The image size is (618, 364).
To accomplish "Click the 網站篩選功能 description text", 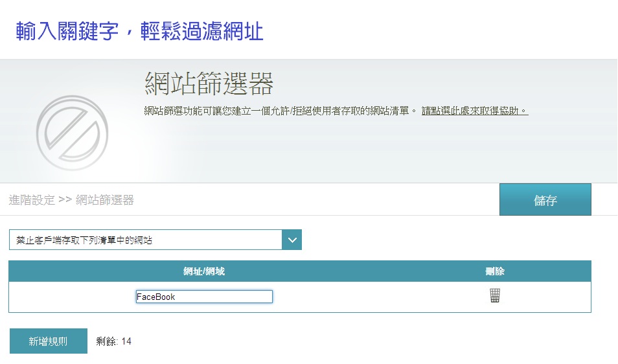I will click(280, 111).
